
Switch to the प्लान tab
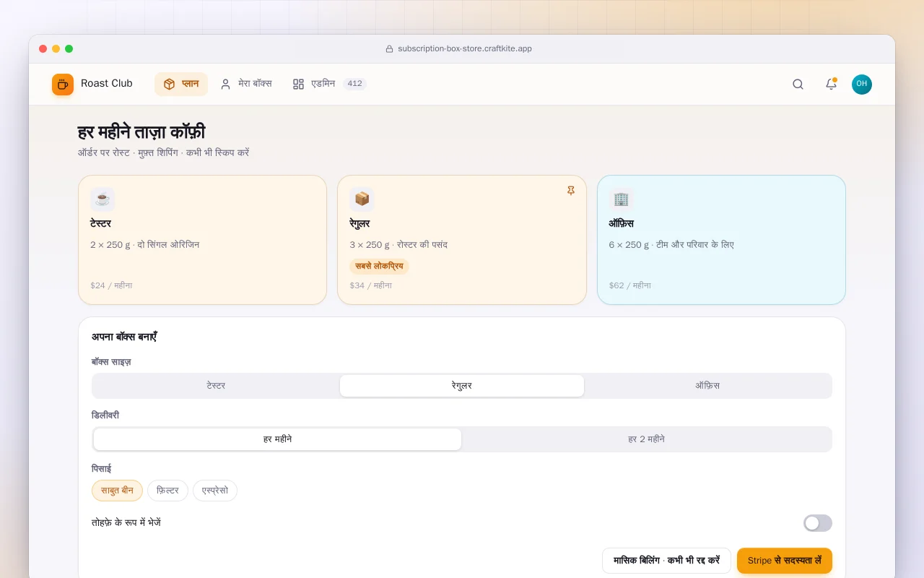(x=181, y=84)
